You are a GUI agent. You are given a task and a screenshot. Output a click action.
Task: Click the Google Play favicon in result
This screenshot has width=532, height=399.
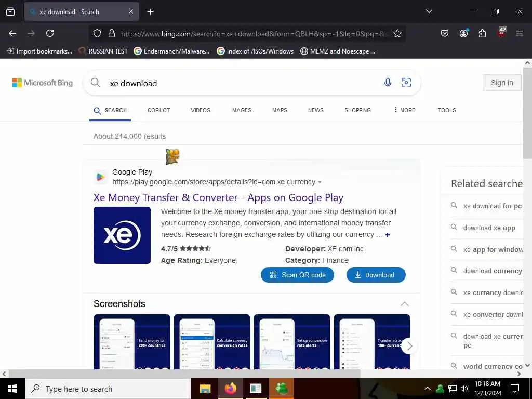coord(100,177)
